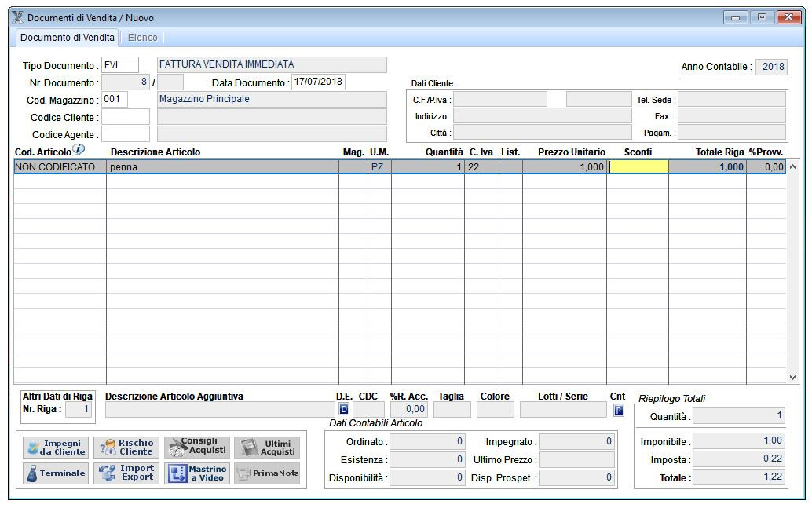Open Impegni da Cliente
Viewport: 812px width, 508px height.
tap(56, 448)
